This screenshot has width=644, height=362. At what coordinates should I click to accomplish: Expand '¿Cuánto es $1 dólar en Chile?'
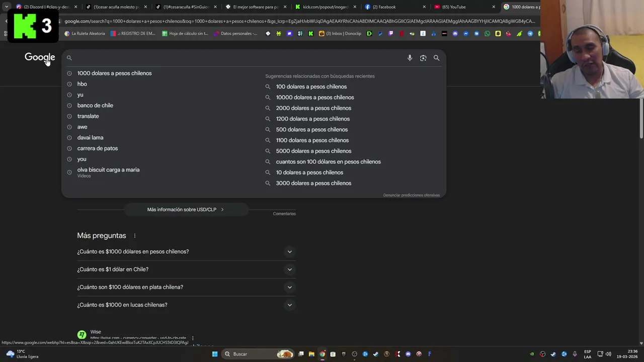tap(186, 269)
